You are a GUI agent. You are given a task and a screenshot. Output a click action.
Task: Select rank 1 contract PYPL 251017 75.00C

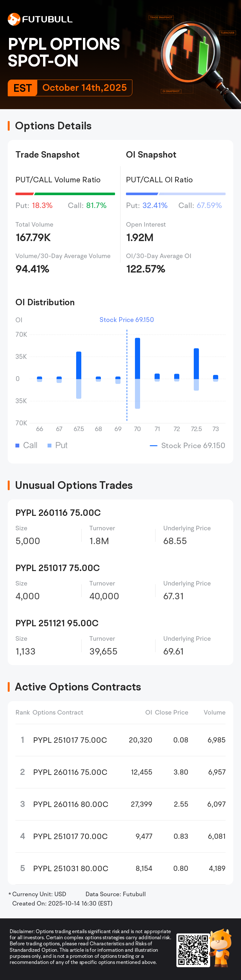click(70, 740)
